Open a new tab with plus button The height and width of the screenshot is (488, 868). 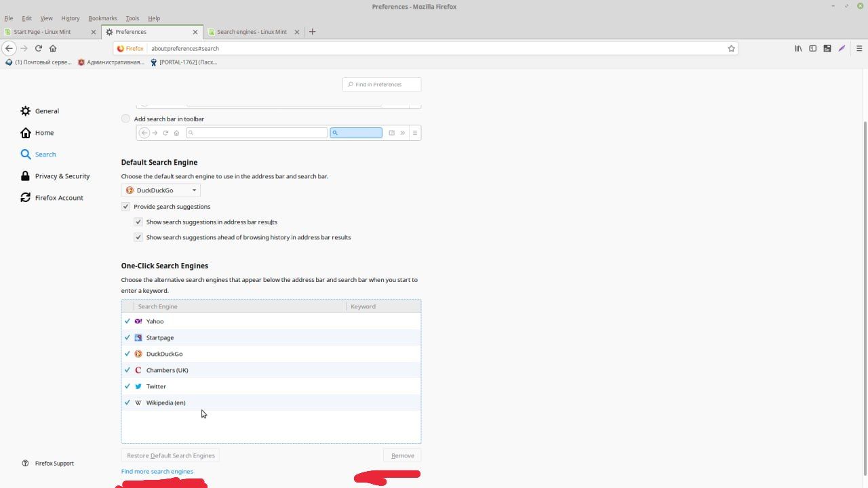point(312,32)
